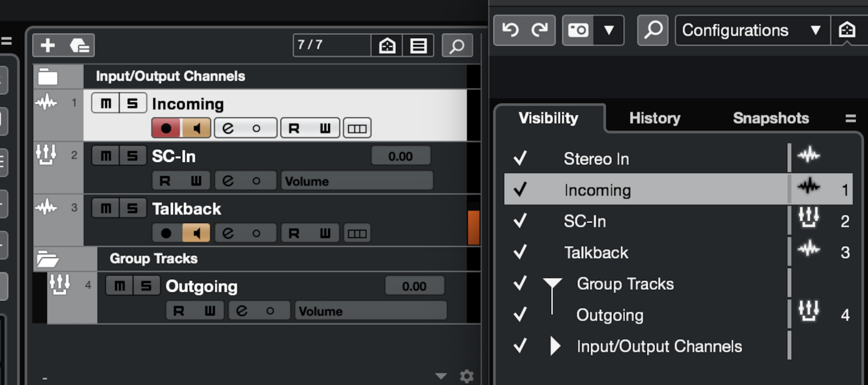This screenshot has width=868, height=385.
Task: Solo the SC-In track
Action: (x=132, y=156)
